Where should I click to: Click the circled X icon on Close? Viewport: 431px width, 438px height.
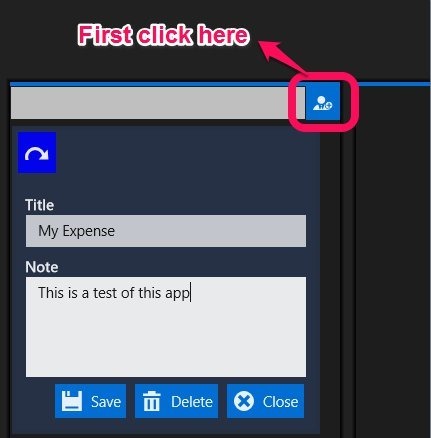(x=244, y=401)
